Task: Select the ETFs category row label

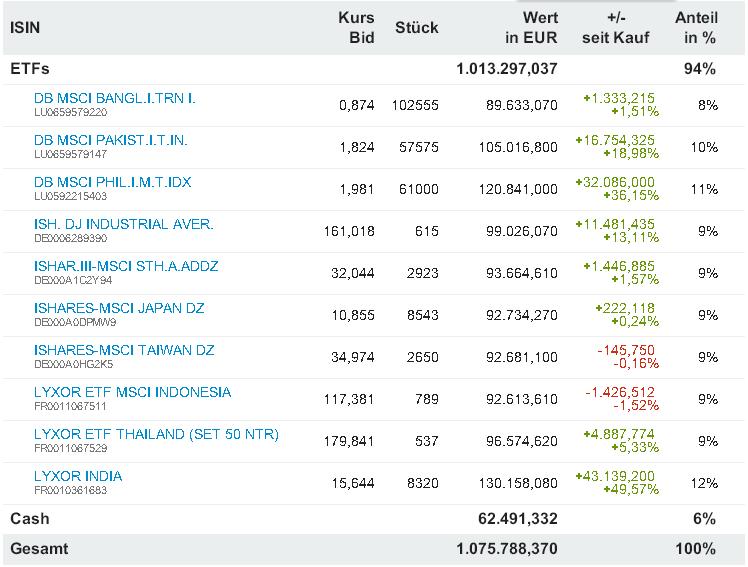Action: 29,69
